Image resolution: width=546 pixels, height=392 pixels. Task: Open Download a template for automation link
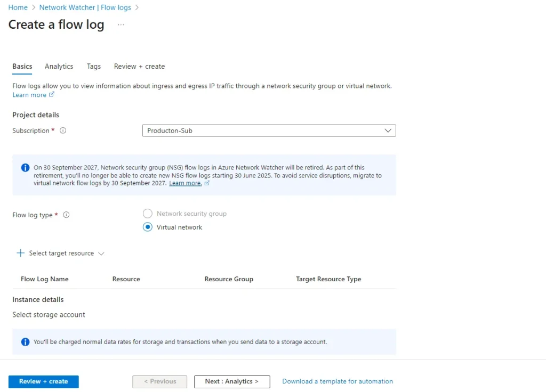click(338, 381)
